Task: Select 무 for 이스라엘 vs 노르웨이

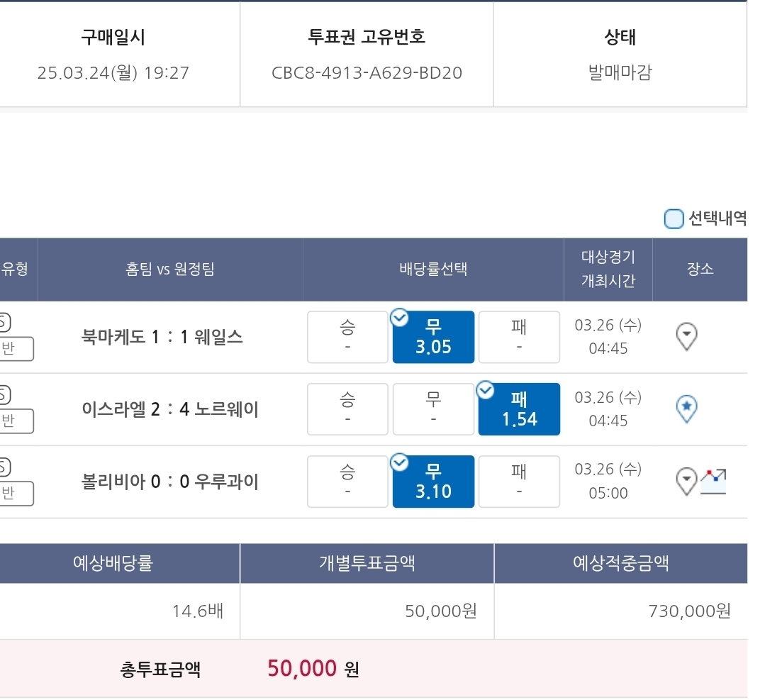Action: [x=433, y=409]
